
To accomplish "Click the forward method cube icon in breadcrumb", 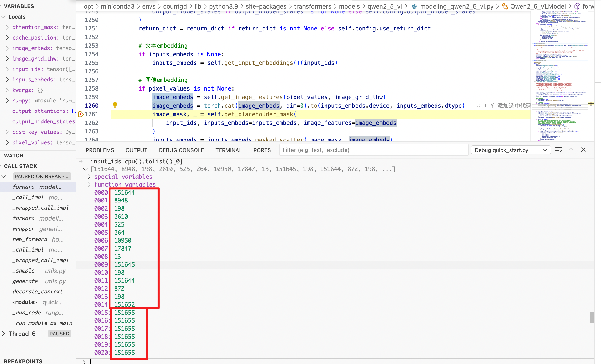I will 577,6.
